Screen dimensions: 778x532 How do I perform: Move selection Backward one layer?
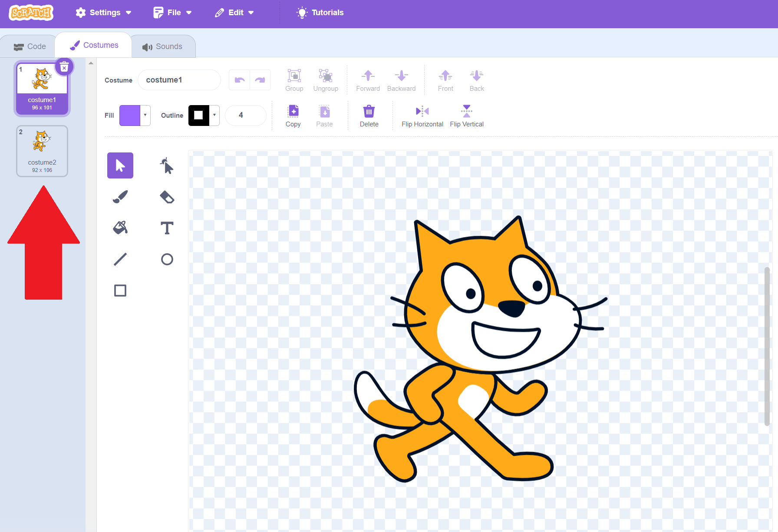coord(401,80)
